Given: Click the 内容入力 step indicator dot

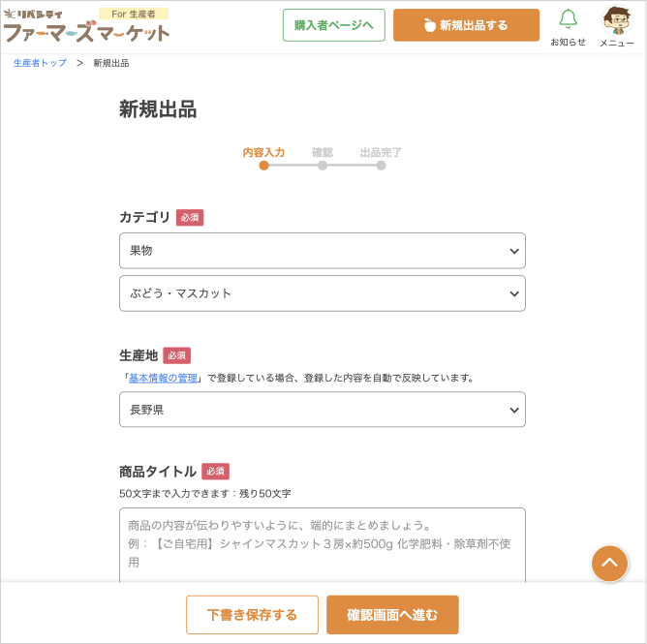Looking at the screenshot, I should pos(263,166).
